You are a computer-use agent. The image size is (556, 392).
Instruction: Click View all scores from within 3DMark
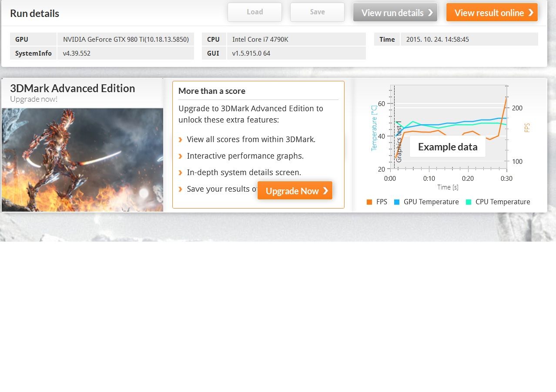pos(251,140)
